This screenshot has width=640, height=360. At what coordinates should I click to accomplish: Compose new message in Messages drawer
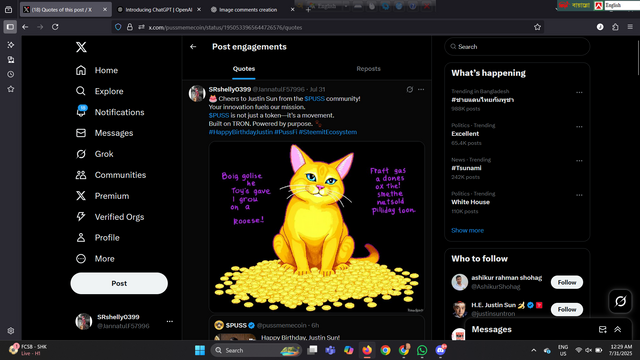pyautogui.click(x=602, y=329)
